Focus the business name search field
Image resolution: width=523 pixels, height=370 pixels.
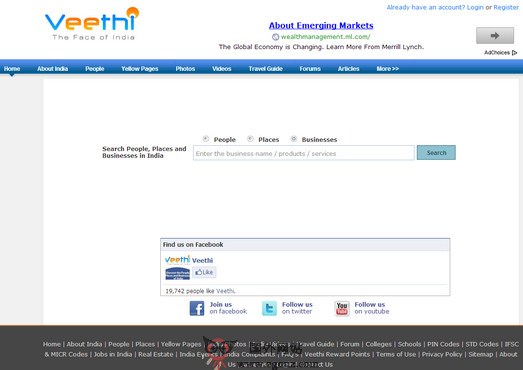pos(304,153)
